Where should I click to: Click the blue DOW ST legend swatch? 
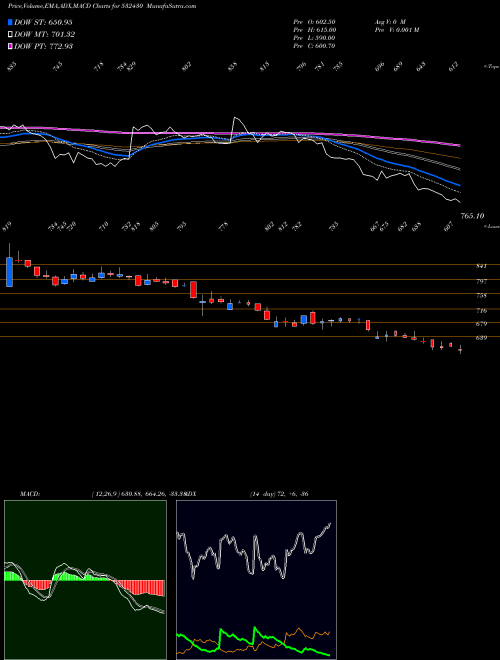11,22
